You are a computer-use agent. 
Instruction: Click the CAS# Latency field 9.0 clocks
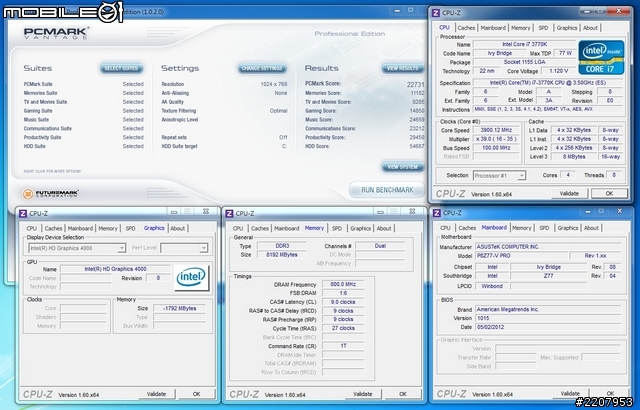pos(343,302)
